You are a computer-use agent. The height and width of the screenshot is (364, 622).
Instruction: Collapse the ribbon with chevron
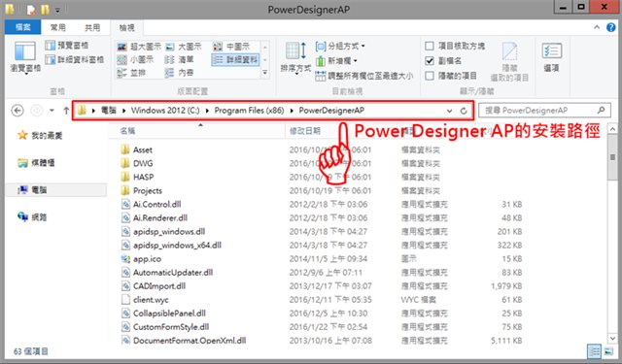(x=597, y=27)
